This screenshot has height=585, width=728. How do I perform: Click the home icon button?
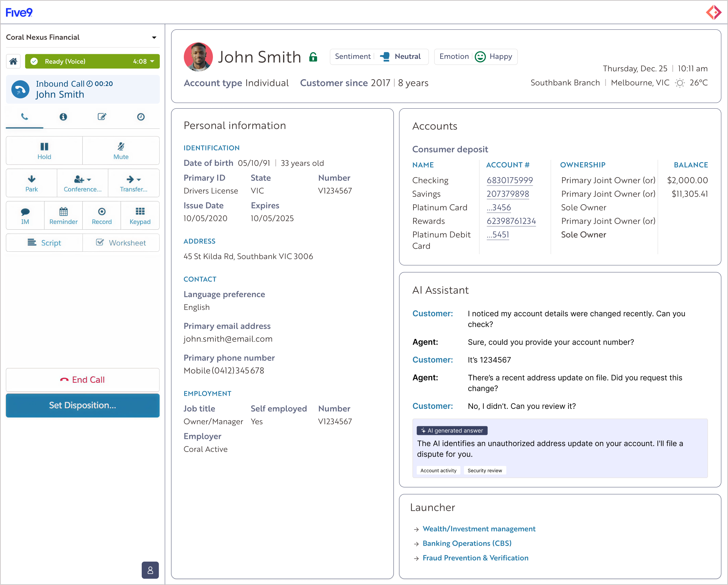13,62
